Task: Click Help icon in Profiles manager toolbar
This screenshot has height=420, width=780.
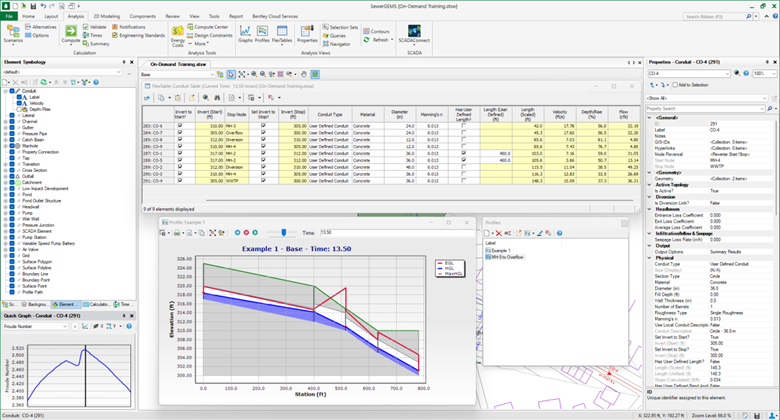Action: [x=560, y=233]
